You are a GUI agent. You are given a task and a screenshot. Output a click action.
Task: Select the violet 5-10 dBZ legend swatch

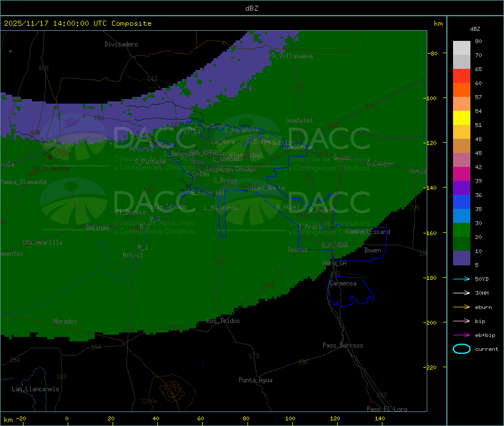coord(461,258)
